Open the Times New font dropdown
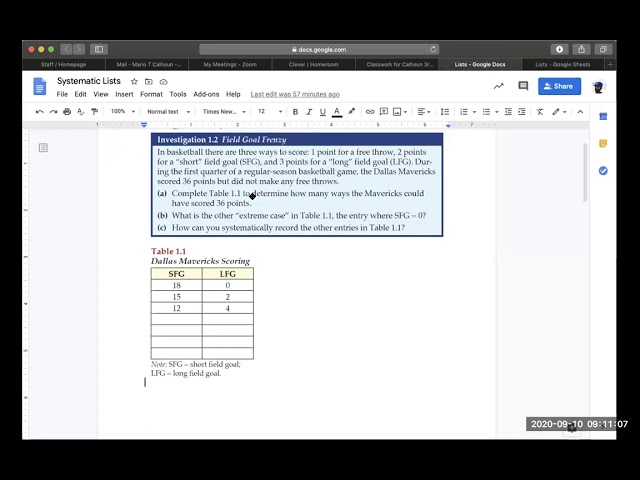Image resolution: width=640 pixels, height=480 pixels. tap(224, 112)
